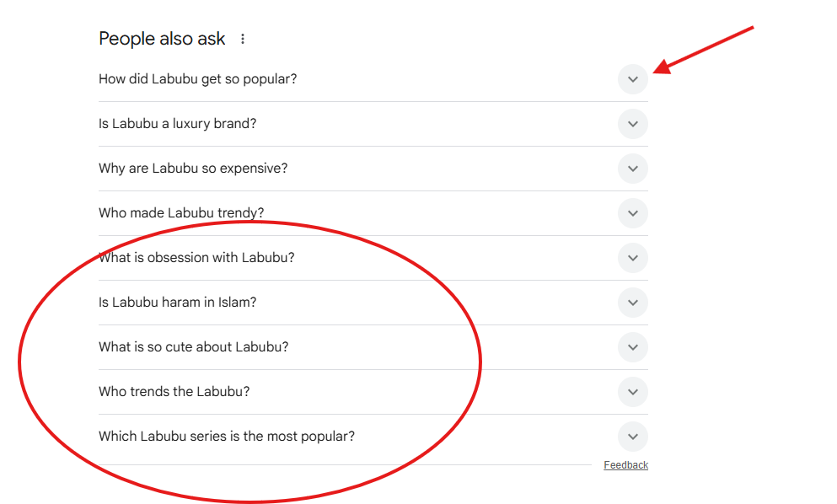The image size is (837, 504).
Task: Expand chevron for What is so cute about Labubu
Action: tap(632, 347)
